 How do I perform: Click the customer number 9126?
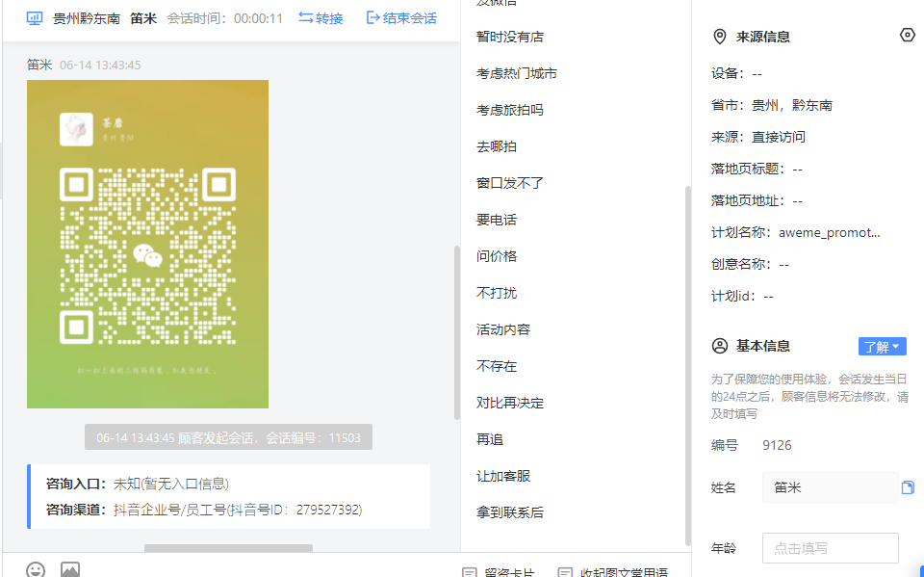coord(777,445)
